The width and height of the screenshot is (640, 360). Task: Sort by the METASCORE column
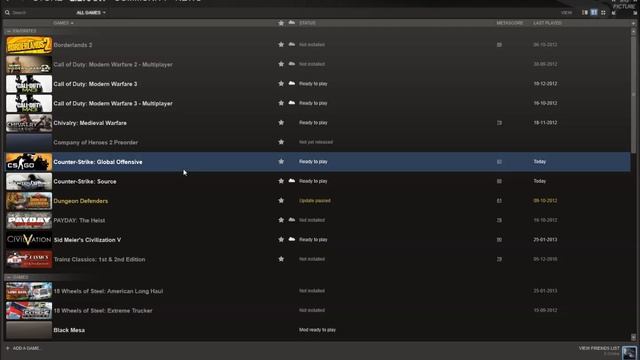(509, 23)
